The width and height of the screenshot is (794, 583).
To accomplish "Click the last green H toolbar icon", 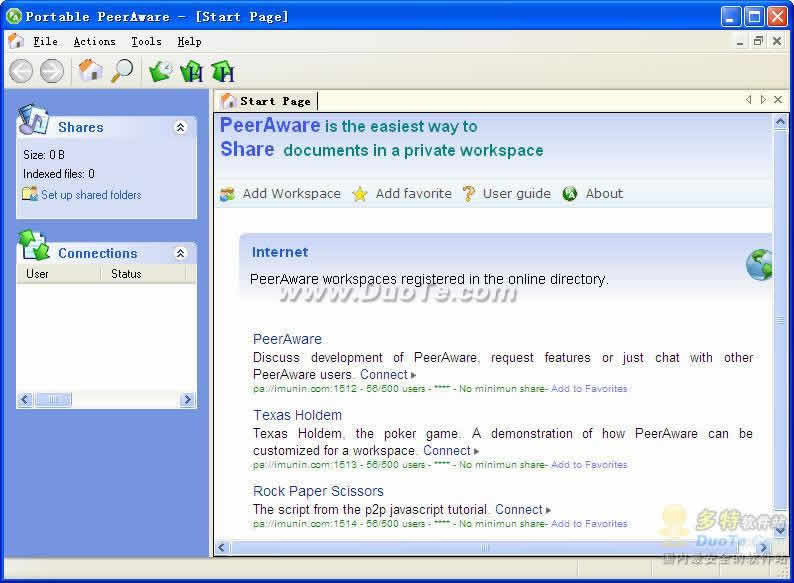I will coord(223,71).
